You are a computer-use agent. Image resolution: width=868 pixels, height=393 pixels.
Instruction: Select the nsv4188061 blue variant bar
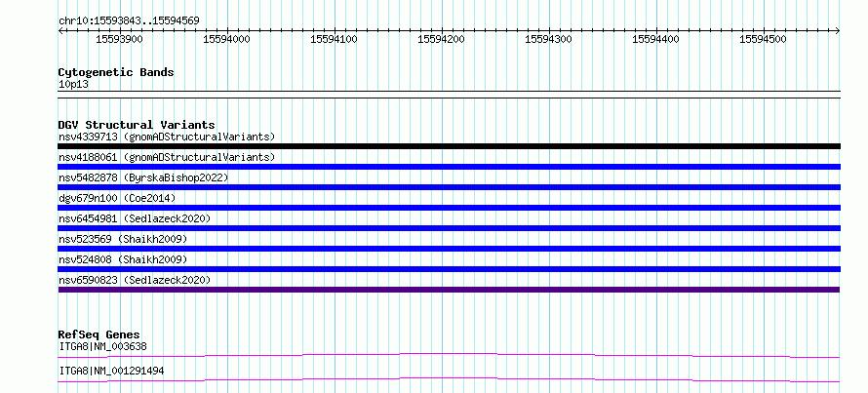coord(449,167)
